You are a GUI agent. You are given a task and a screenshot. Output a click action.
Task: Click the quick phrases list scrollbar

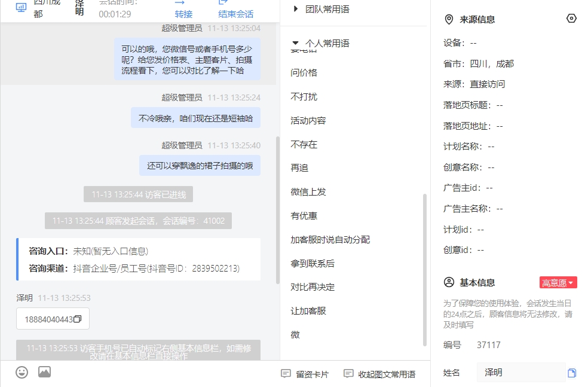(424, 270)
